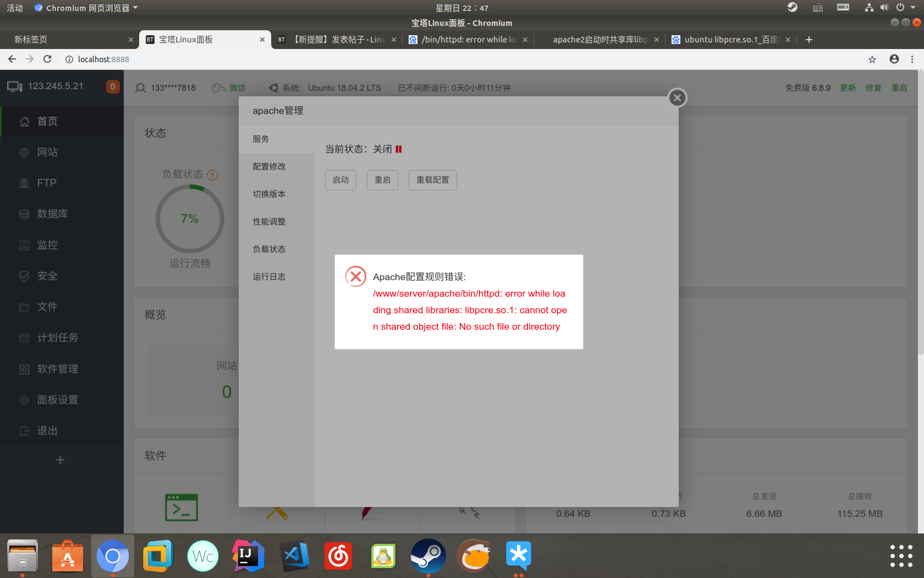Close the 宝塔Linux面板 browser tab
Screen dimensions: 924x578
[262, 40]
